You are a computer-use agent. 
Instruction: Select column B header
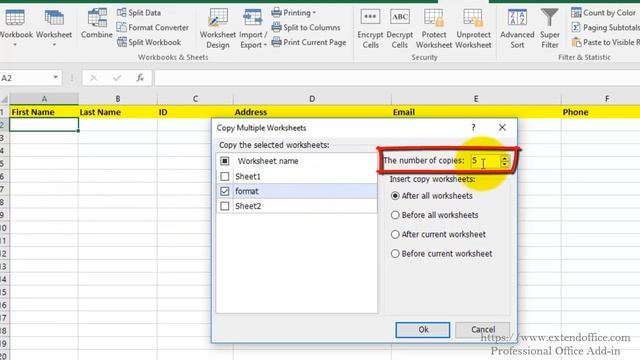pyautogui.click(x=118, y=99)
